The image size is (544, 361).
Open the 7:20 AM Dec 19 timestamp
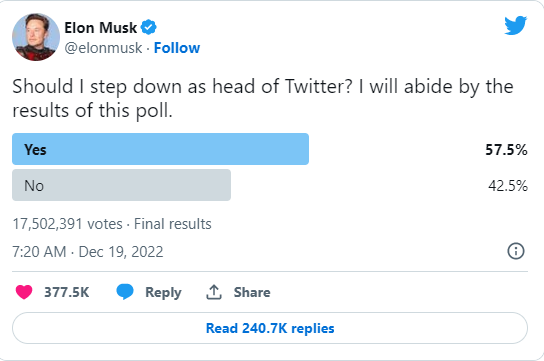coord(88,252)
